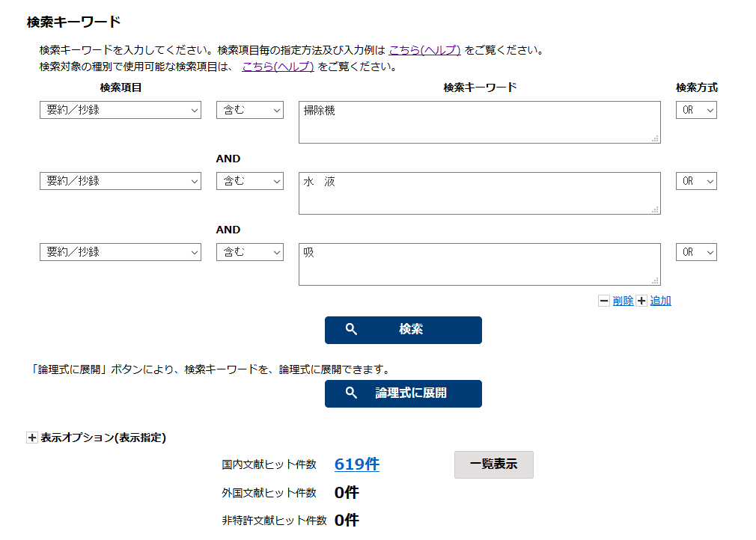
Task: Click the 表示オプション(表示指定) heading text
Action: click(103, 438)
